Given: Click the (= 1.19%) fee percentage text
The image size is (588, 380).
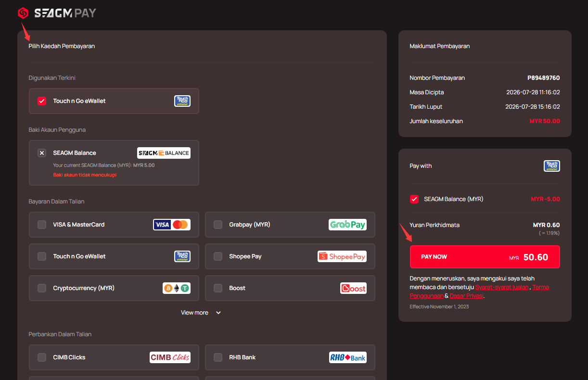Looking at the screenshot, I should (x=550, y=233).
